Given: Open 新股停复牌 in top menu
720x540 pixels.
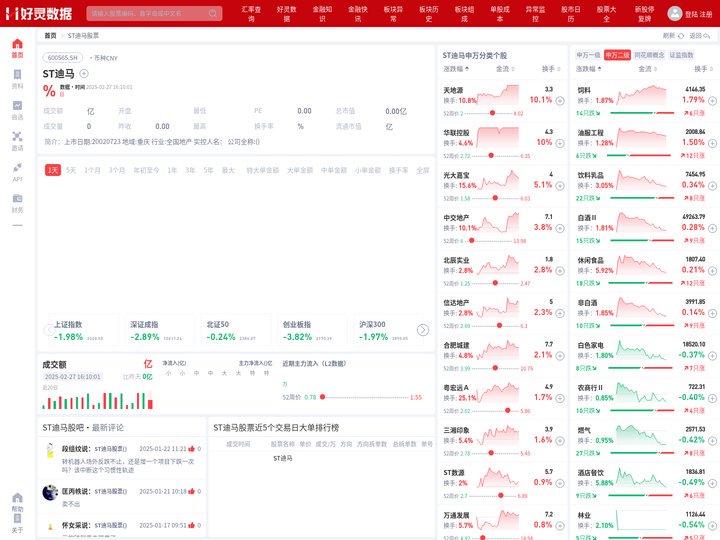Looking at the screenshot, I should pos(645,14).
